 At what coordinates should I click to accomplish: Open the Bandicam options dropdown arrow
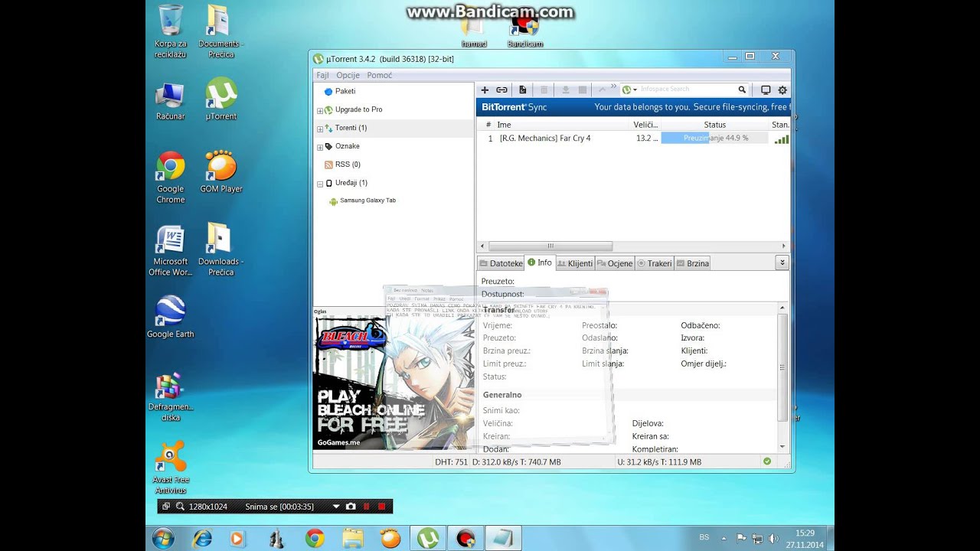[x=335, y=507]
